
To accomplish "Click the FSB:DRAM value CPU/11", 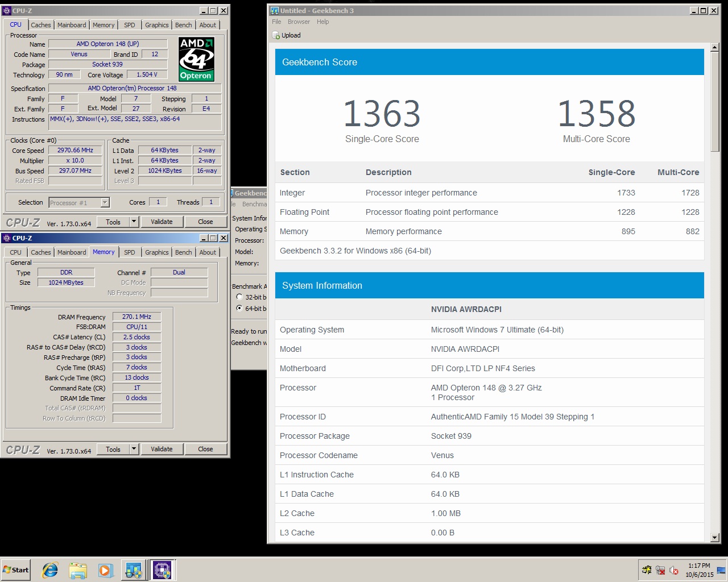I will (x=136, y=327).
